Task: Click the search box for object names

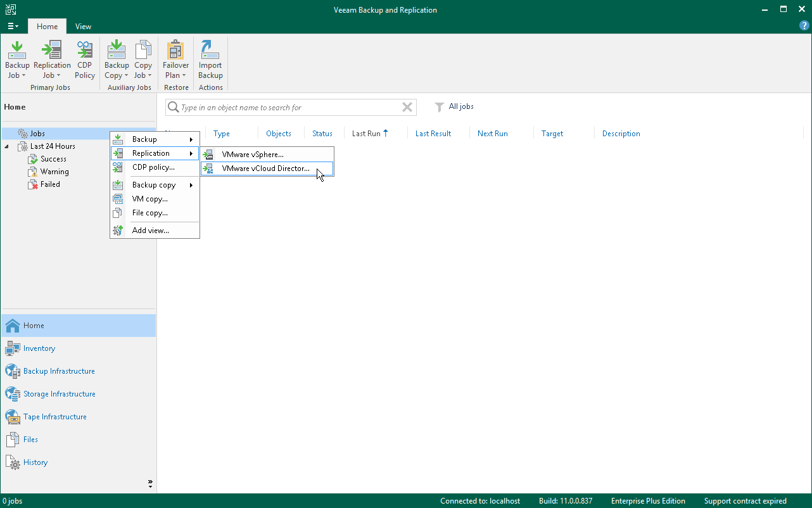Action: pos(289,108)
